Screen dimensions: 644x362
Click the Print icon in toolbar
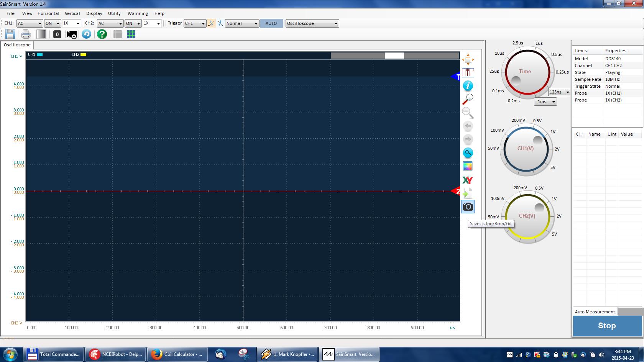click(26, 34)
